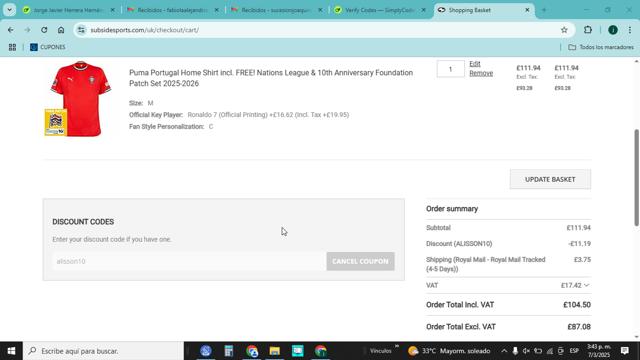Click the discount code field with alisson10

189,261
